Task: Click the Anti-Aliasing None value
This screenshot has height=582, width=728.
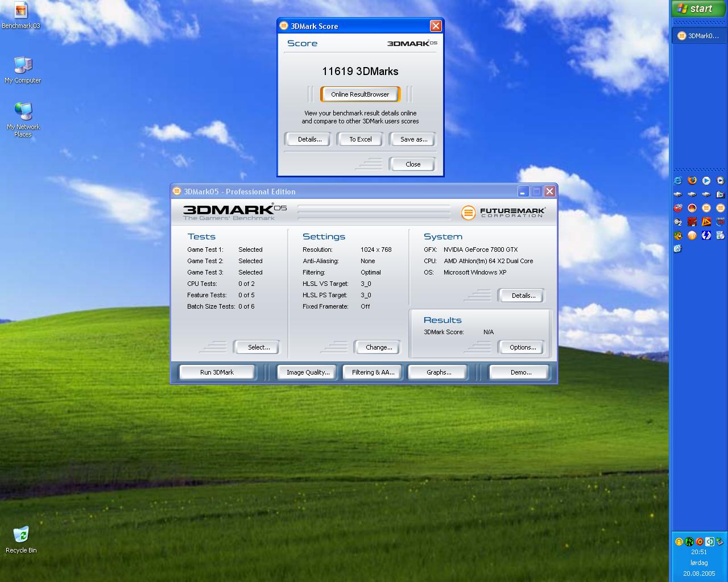Action: [x=367, y=261]
